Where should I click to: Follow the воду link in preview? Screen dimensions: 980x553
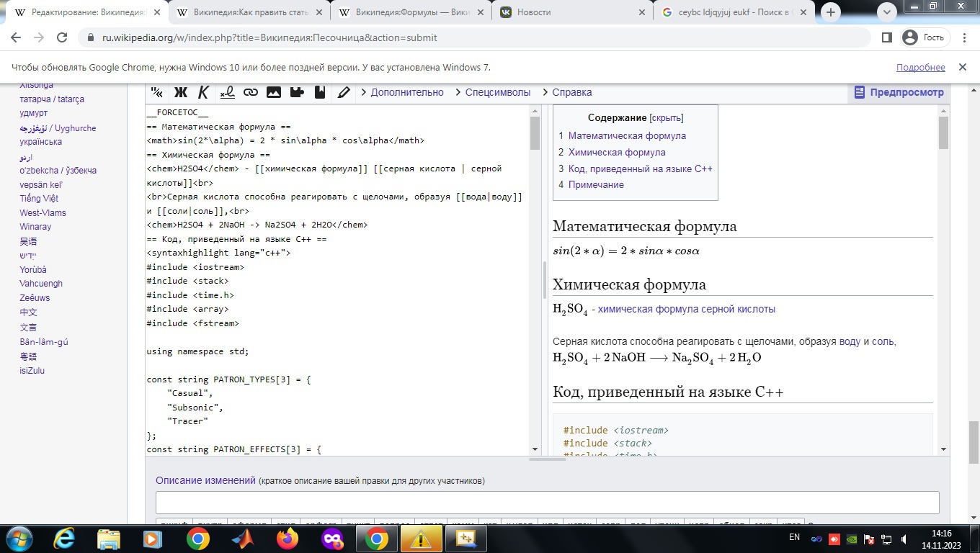click(x=850, y=341)
